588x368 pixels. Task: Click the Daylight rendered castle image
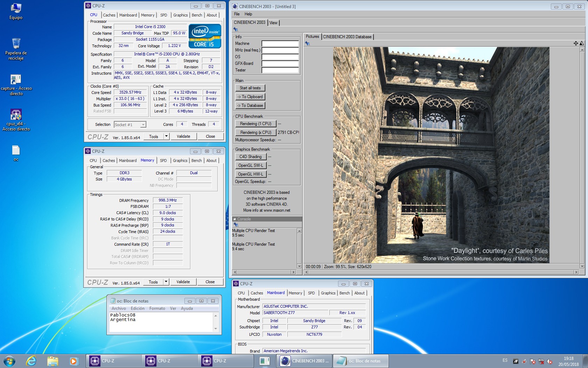pyautogui.click(x=441, y=155)
